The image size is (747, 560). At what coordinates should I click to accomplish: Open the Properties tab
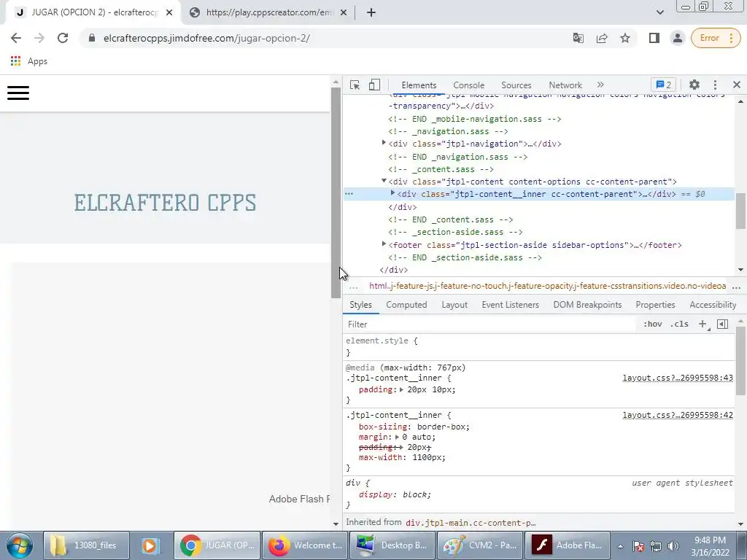[x=655, y=305]
